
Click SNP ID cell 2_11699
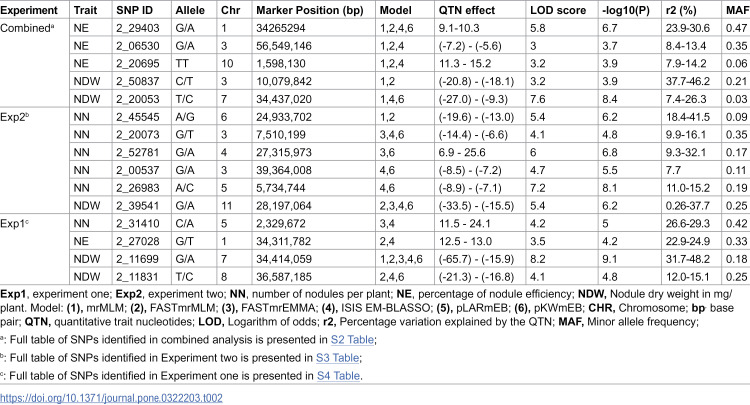coord(137,259)
